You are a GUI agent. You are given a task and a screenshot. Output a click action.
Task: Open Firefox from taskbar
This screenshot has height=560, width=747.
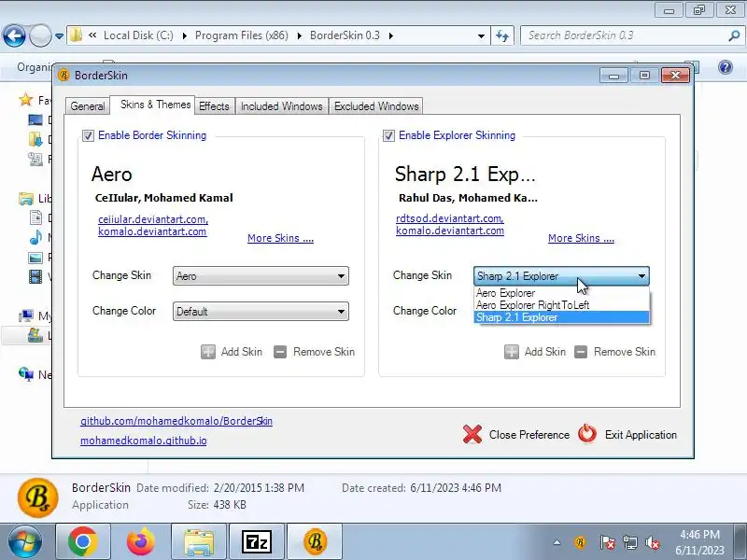tap(141, 542)
